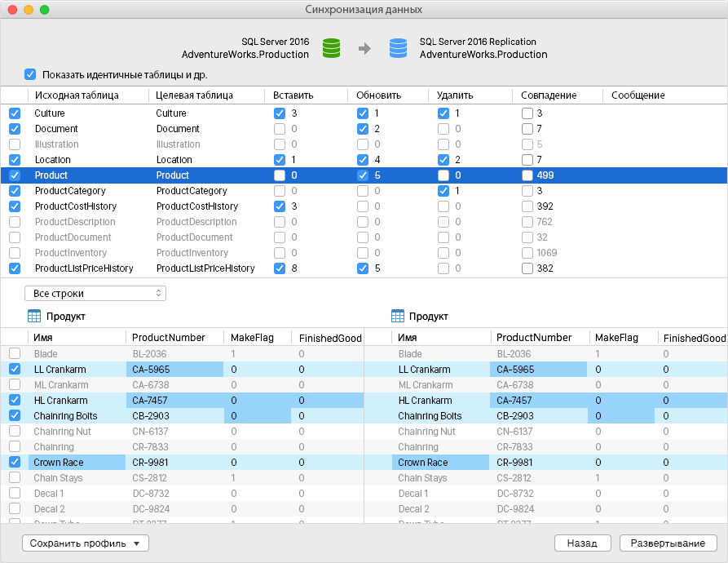
Task: Toggle the Location Удалить checkbox
Action: point(443,160)
